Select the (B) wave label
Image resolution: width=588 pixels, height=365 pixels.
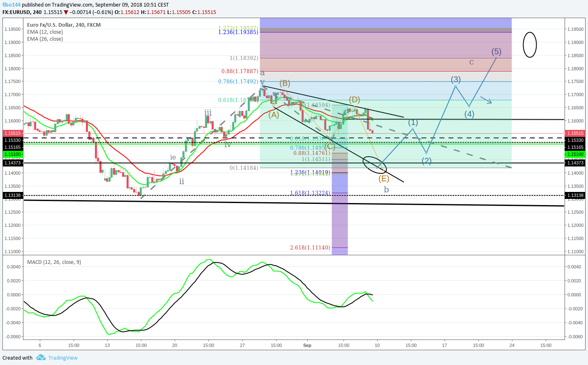pos(285,83)
